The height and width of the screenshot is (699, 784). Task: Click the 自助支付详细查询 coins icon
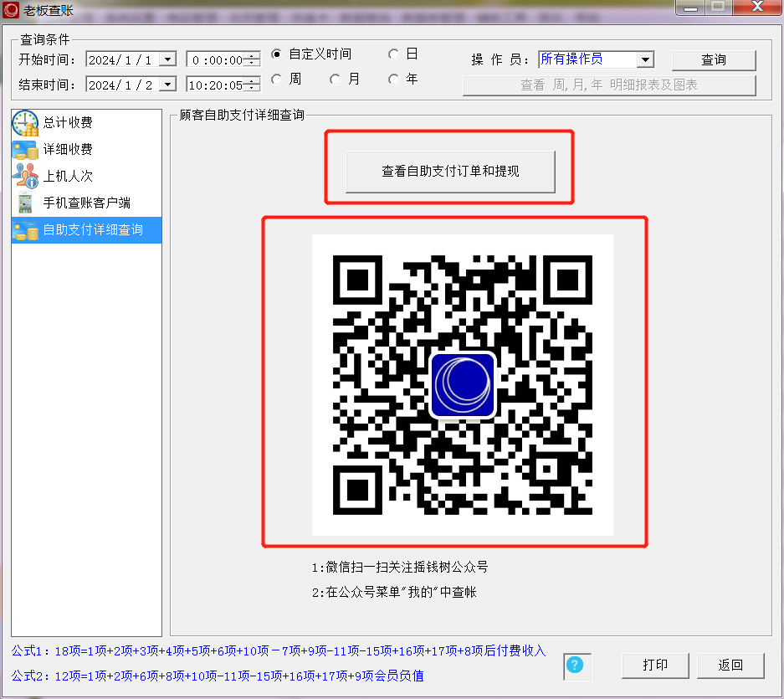point(25,230)
